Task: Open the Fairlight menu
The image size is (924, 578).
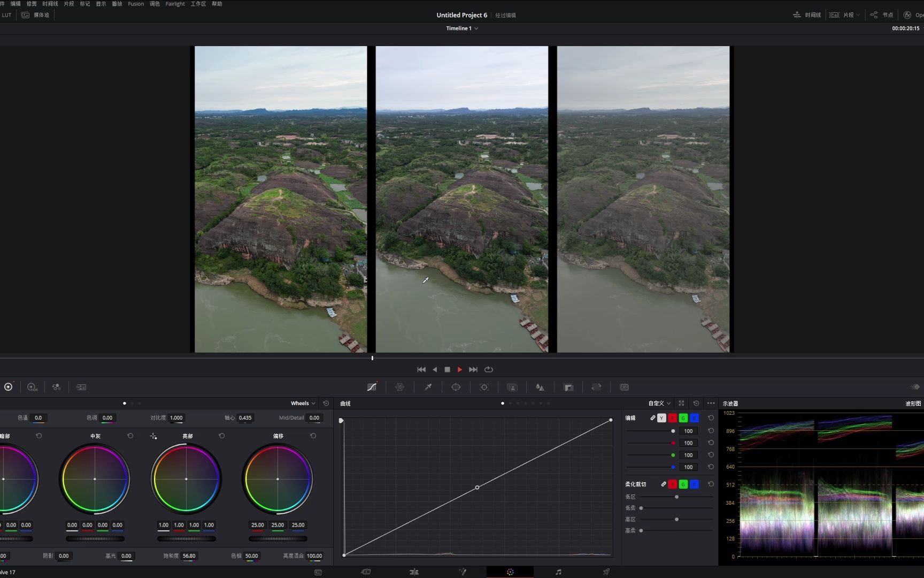Action: [x=175, y=4]
